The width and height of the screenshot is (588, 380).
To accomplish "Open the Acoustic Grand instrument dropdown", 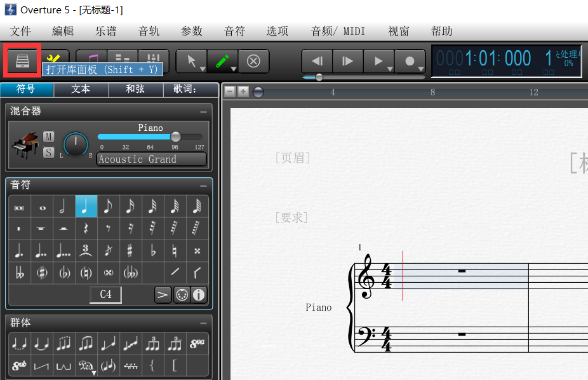I will [x=151, y=159].
